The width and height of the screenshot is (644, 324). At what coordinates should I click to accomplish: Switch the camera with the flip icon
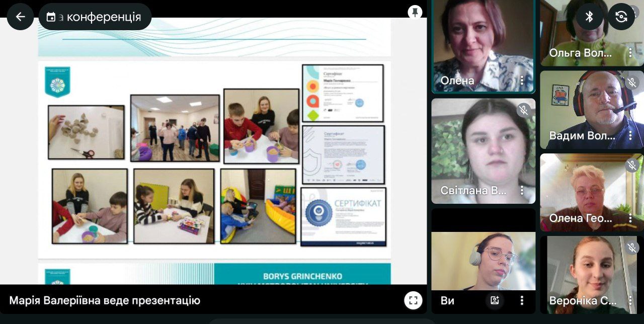[621, 17]
